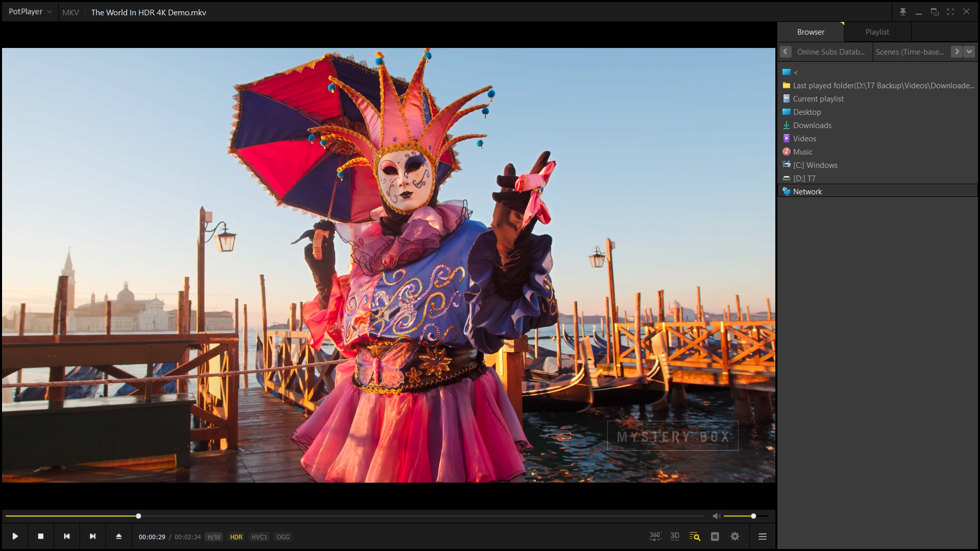Open the hamburger main menu
The height and width of the screenshot is (551, 980).
[763, 536]
